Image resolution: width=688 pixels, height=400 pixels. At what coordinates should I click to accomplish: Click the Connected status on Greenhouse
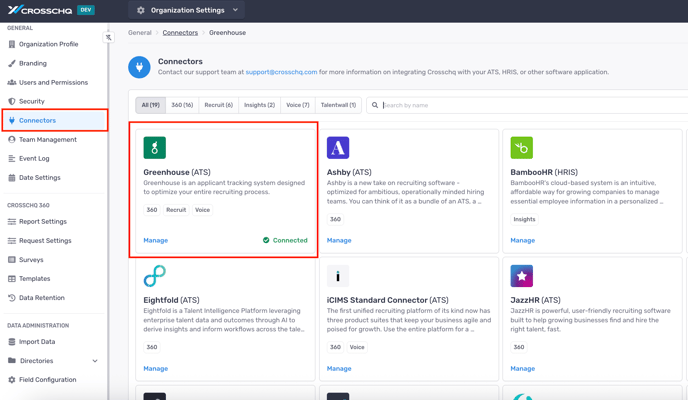(x=285, y=240)
